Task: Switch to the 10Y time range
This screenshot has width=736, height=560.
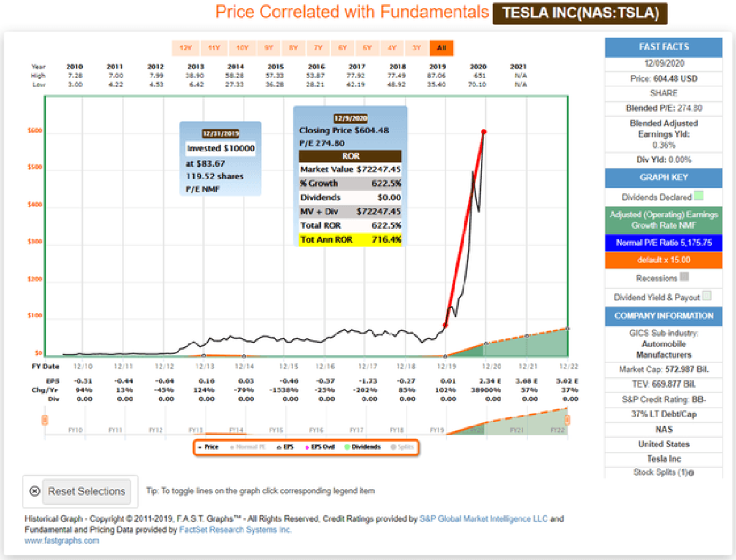Action: (242, 48)
